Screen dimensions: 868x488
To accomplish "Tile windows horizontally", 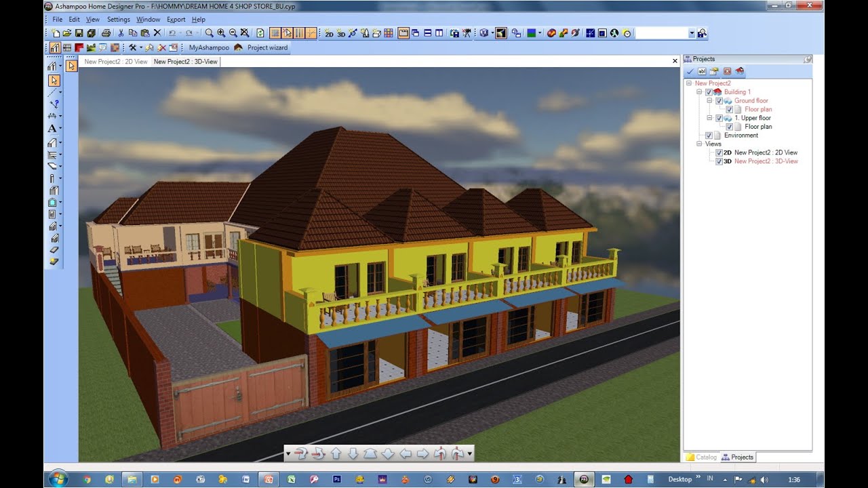I will click(427, 33).
